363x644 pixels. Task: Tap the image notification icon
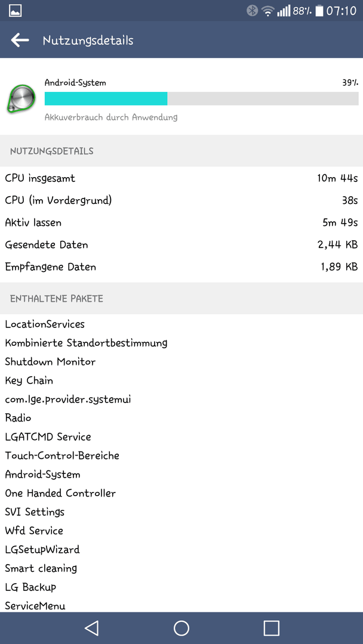pyautogui.click(x=15, y=11)
